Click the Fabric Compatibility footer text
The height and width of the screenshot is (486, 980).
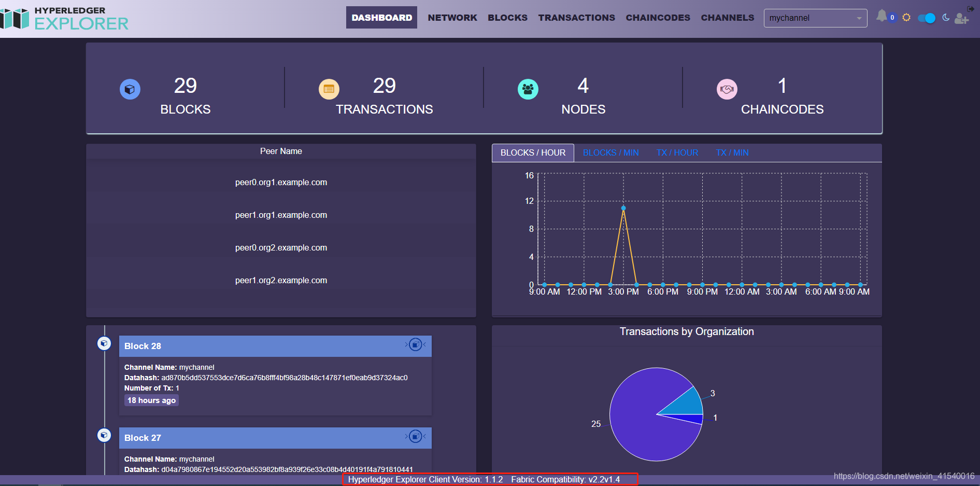click(565, 479)
